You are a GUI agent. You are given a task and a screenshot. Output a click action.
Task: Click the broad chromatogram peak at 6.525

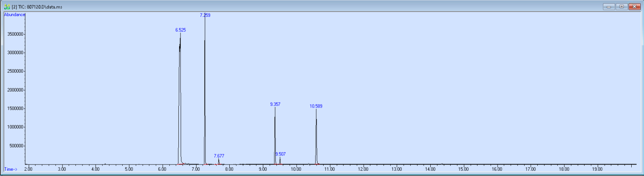click(180, 98)
